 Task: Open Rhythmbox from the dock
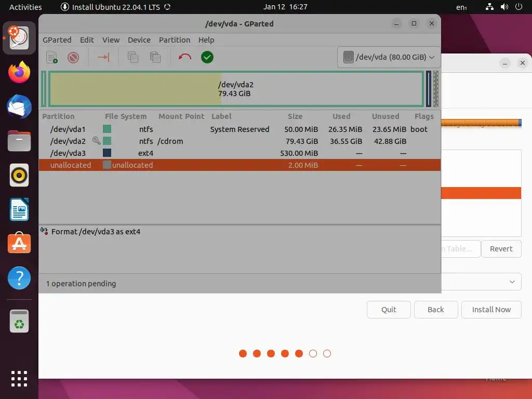pyautogui.click(x=19, y=176)
